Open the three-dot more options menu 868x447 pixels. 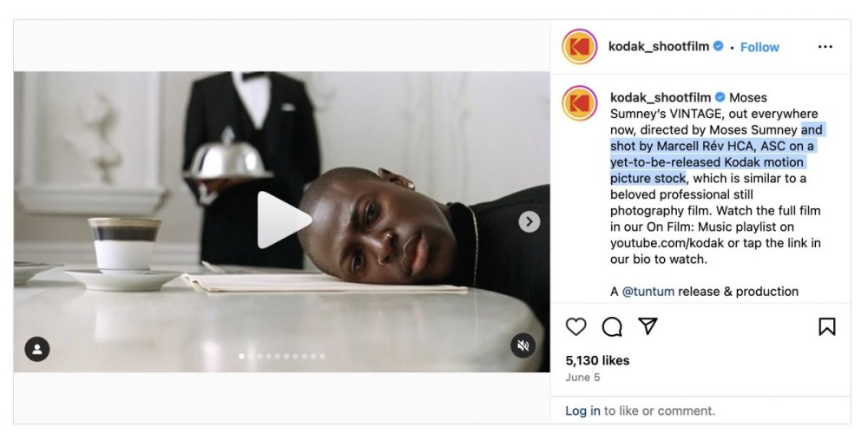pos(825,47)
